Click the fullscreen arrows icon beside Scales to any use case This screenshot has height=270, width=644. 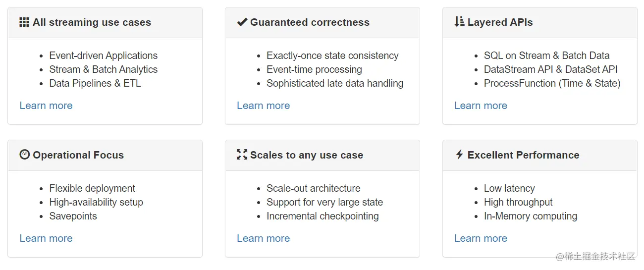pos(242,155)
